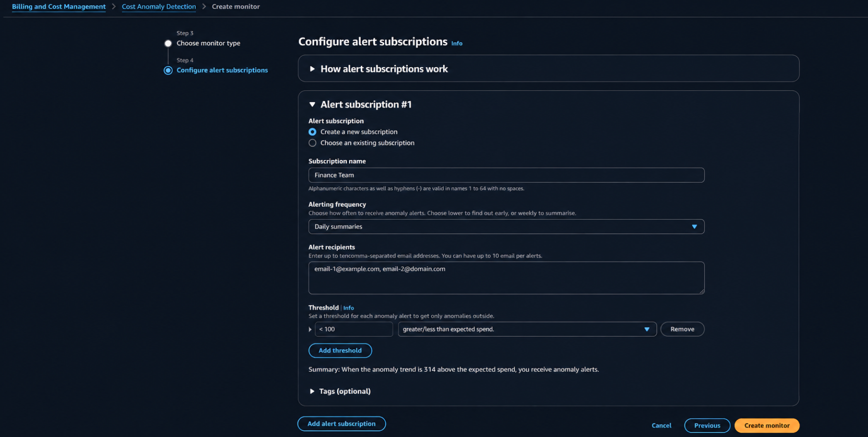Image resolution: width=868 pixels, height=437 pixels.
Task: Select Choose an existing subscription radio
Action: click(312, 143)
